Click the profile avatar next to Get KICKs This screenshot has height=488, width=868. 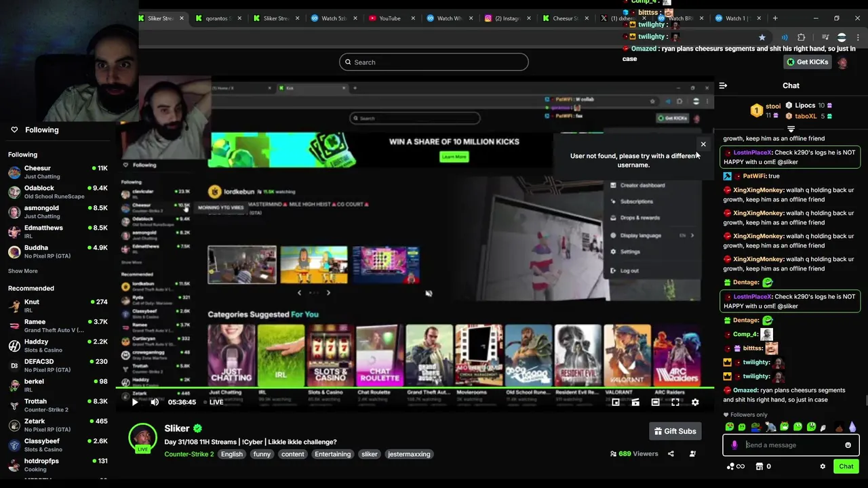(842, 62)
